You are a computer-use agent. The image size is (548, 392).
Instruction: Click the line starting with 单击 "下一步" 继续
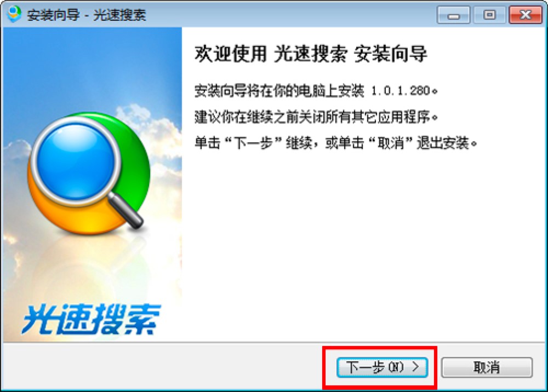tap(335, 143)
